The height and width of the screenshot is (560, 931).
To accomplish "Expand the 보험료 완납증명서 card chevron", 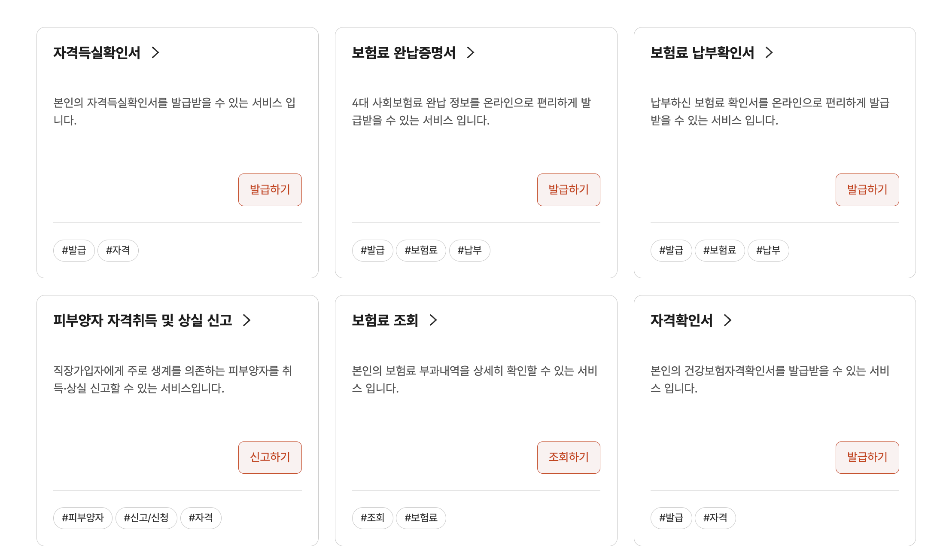I will point(471,53).
